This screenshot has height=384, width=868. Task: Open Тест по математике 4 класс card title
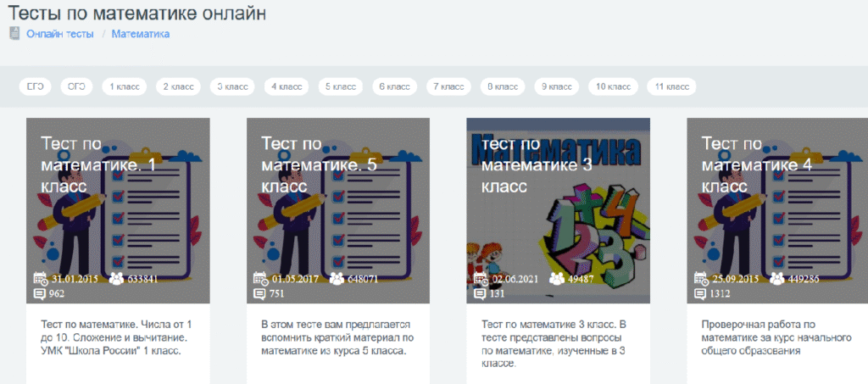757,164
